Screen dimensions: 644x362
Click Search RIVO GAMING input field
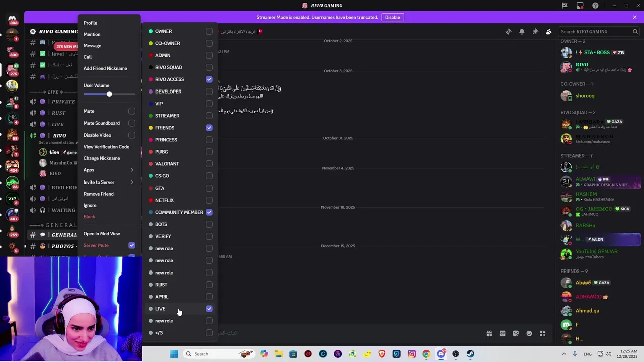(x=599, y=31)
